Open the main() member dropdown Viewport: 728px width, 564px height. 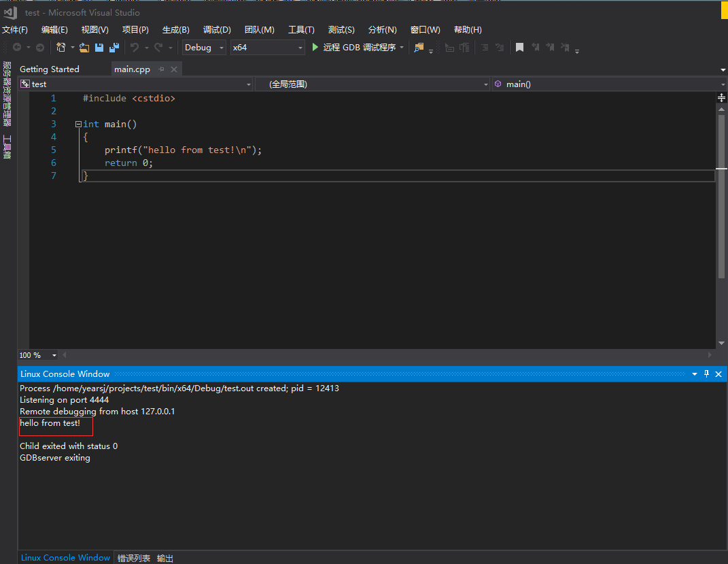click(609, 84)
